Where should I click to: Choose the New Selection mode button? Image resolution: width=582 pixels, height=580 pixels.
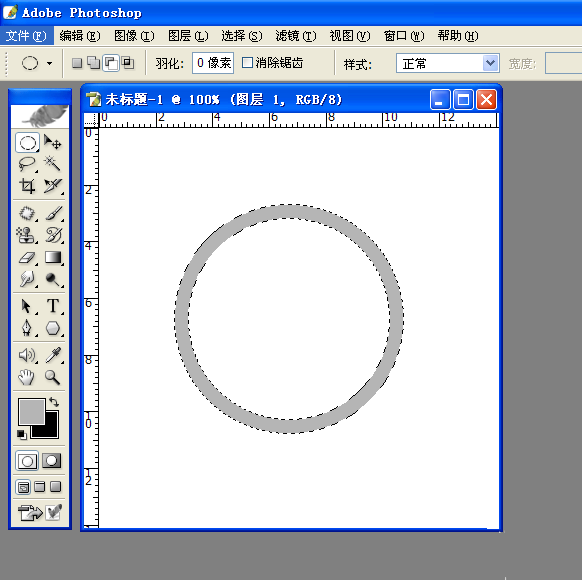77,63
